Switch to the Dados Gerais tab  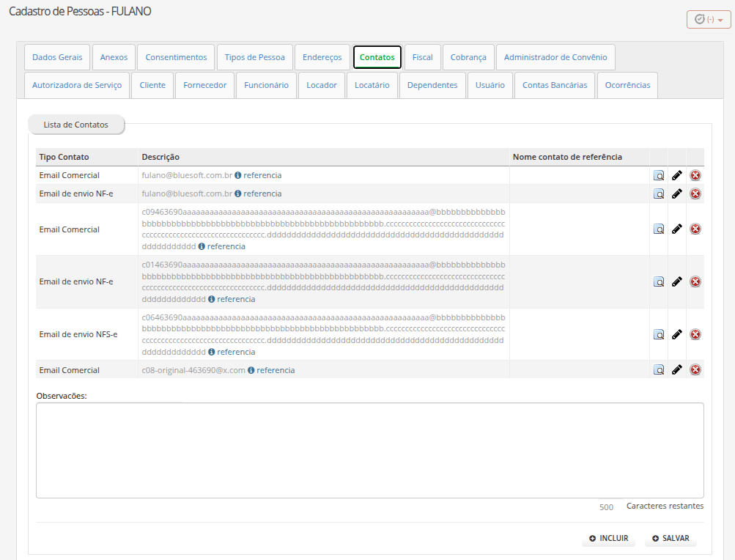[57, 57]
